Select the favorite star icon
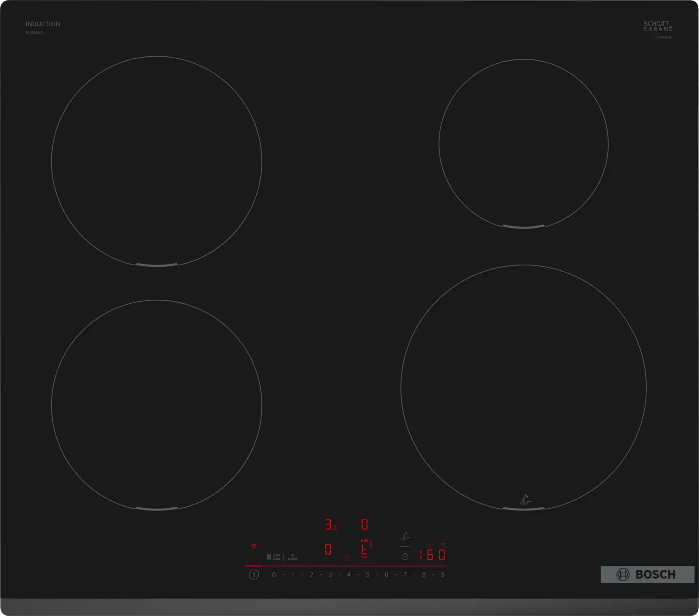This screenshot has width=699, height=616. click(x=347, y=558)
